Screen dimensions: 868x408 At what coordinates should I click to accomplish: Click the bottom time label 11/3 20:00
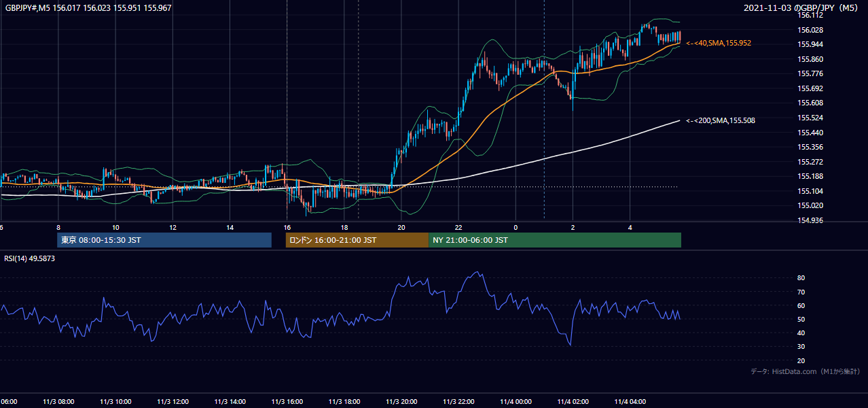(x=401, y=401)
